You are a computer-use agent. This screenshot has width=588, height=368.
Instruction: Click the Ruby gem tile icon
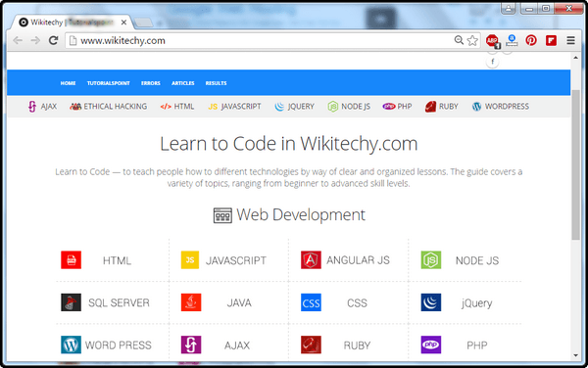click(311, 345)
